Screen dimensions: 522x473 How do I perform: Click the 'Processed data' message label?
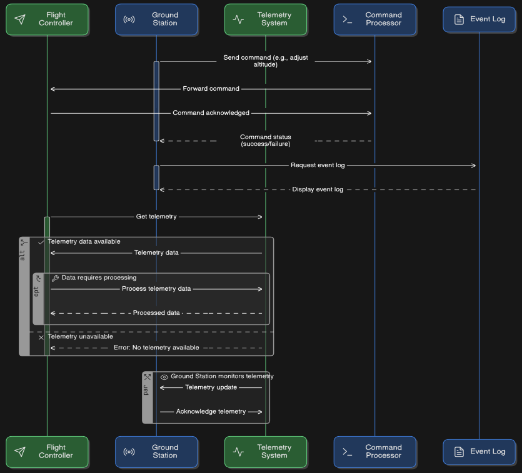coord(156,313)
